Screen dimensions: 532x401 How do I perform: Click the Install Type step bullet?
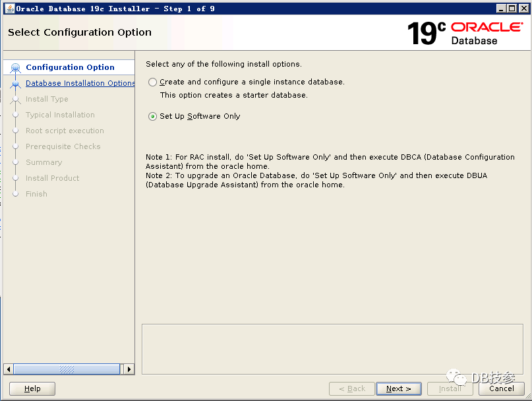click(16, 99)
